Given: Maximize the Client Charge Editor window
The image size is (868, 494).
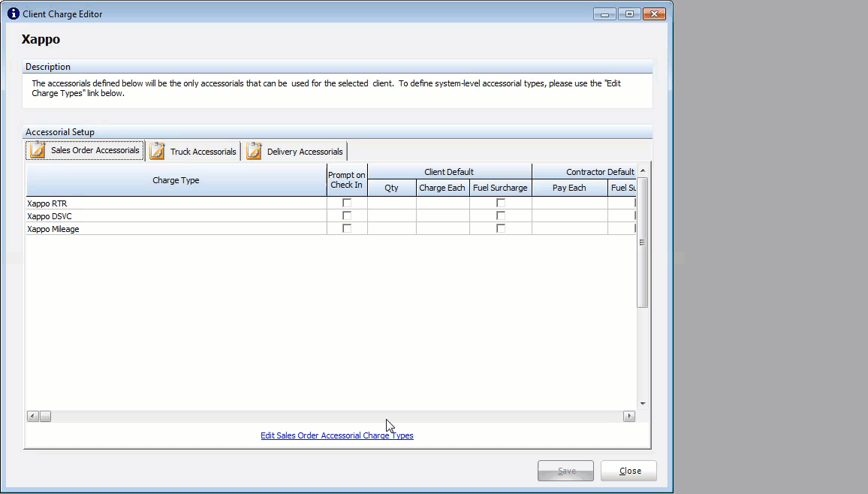Looking at the screenshot, I should pyautogui.click(x=629, y=14).
